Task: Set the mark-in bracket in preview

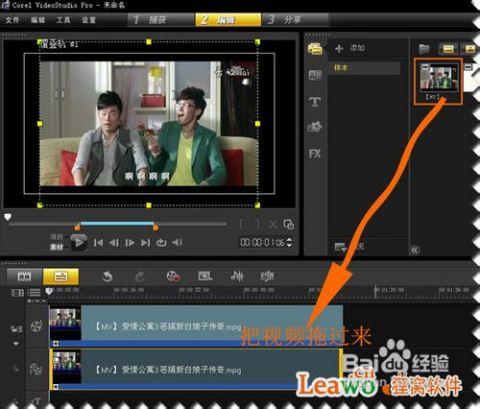Action: 242,224
